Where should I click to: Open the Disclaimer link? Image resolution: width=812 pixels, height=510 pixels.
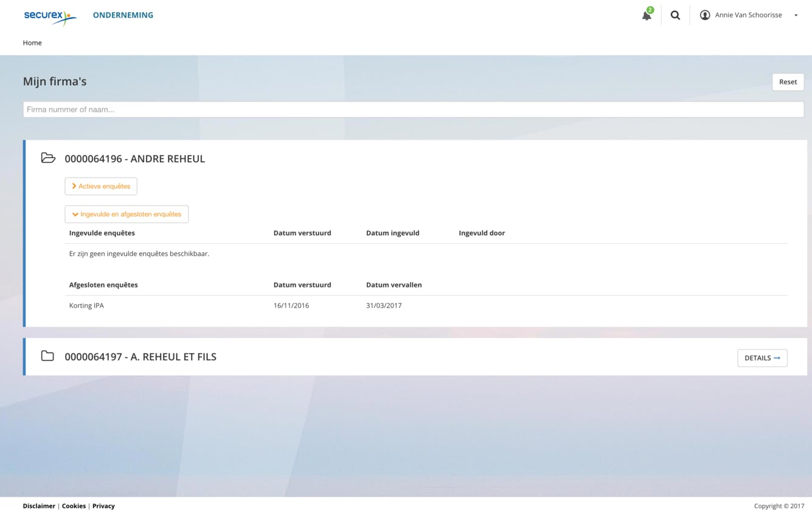(39, 506)
